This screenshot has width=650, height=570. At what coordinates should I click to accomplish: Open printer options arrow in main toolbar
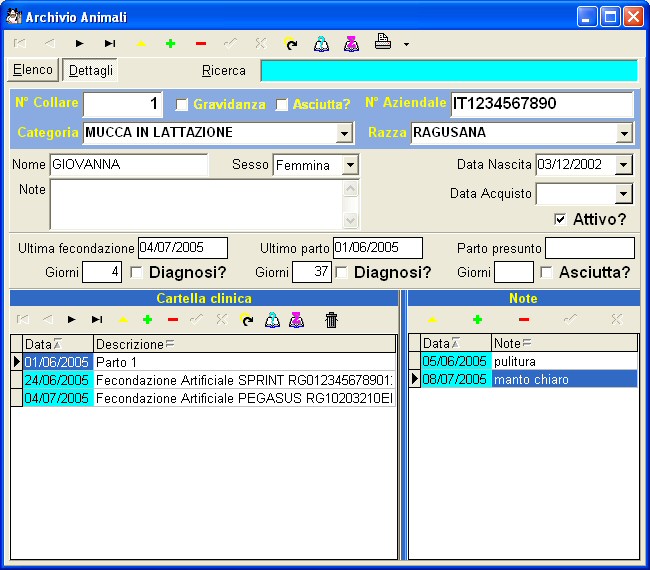pyautogui.click(x=406, y=44)
